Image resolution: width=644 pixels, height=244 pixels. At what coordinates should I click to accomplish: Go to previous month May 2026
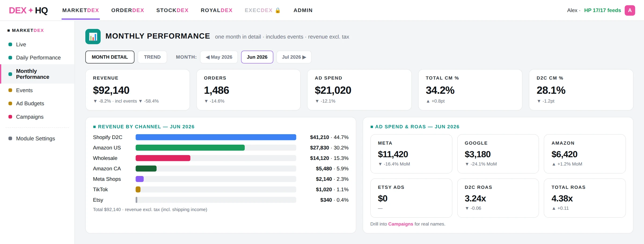[x=219, y=57]
